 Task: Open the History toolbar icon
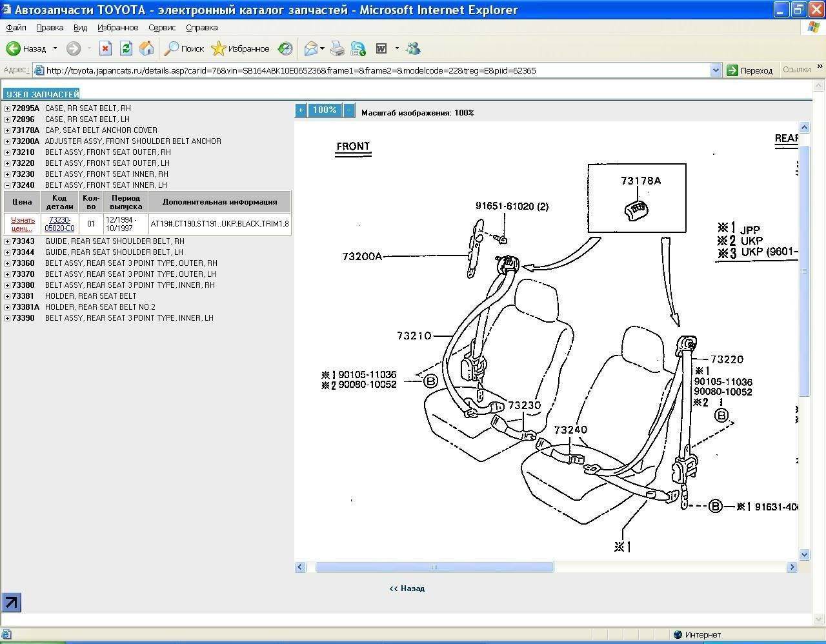[285, 48]
